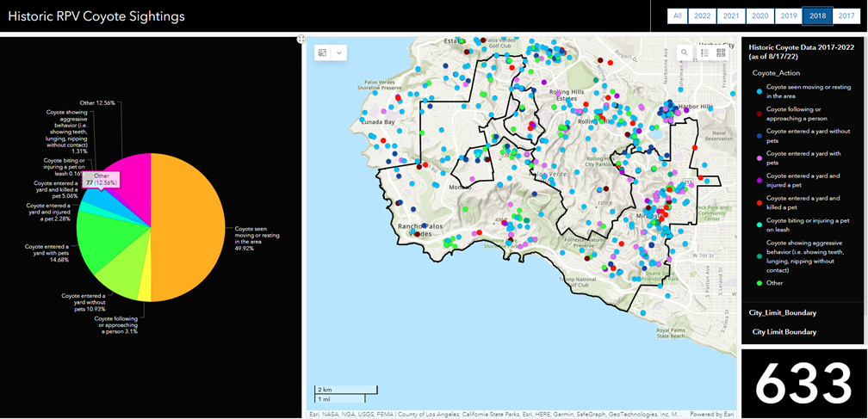
Task: Click the orange pie slice for coyote resting
Action: (x=189, y=228)
